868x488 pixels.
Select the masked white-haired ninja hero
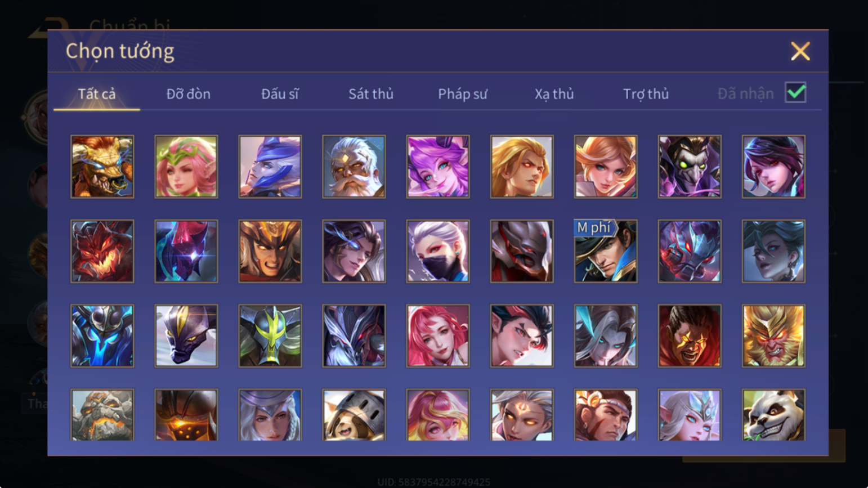pos(438,251)
